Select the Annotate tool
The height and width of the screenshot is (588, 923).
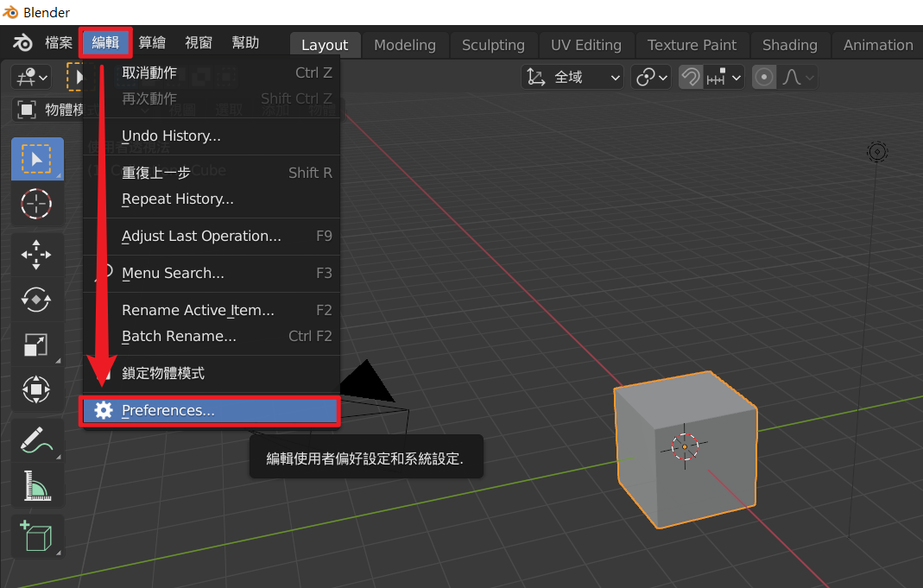[x=36, y=440]
